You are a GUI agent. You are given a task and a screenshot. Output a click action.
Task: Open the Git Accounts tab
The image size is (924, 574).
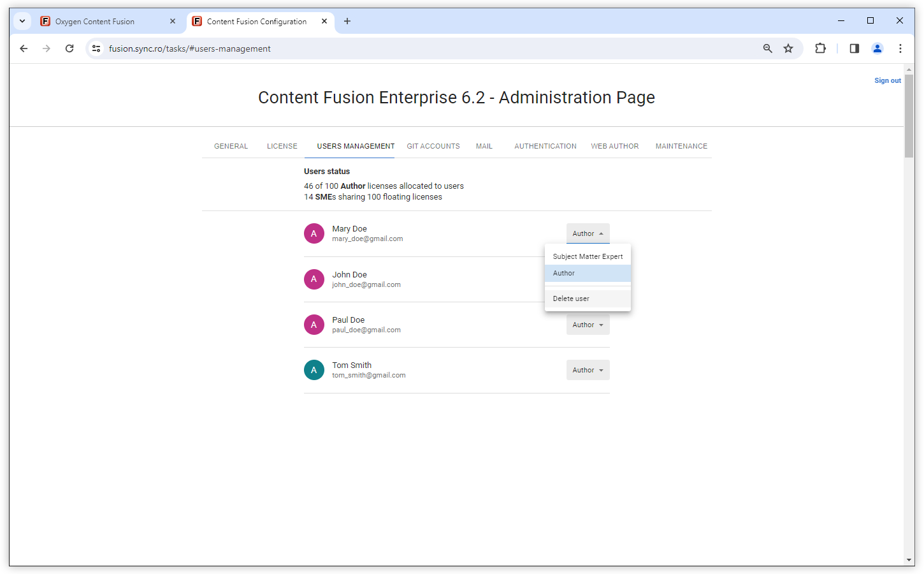[x=433, y=146]
